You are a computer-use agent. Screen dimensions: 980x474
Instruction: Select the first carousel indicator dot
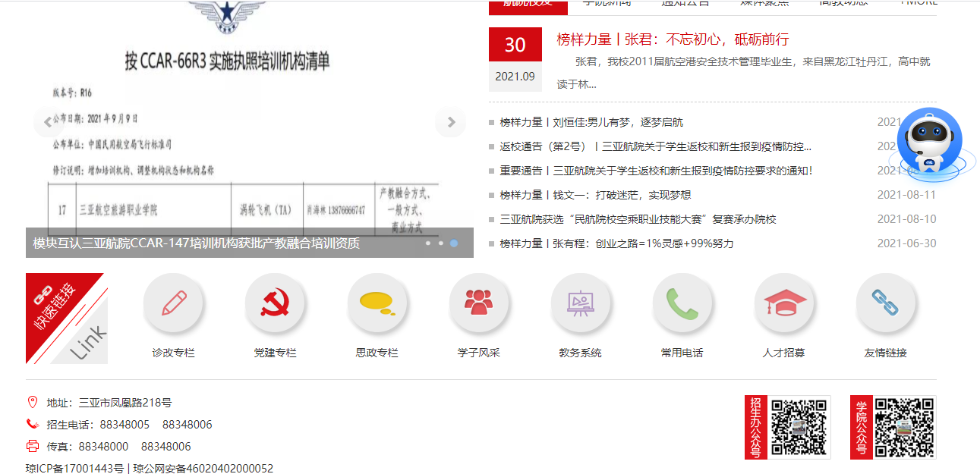[x=428, y=243]
